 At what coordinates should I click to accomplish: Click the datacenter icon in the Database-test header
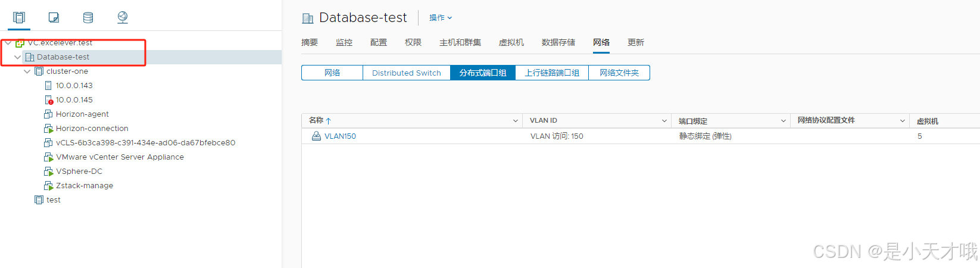pos(308,18)
